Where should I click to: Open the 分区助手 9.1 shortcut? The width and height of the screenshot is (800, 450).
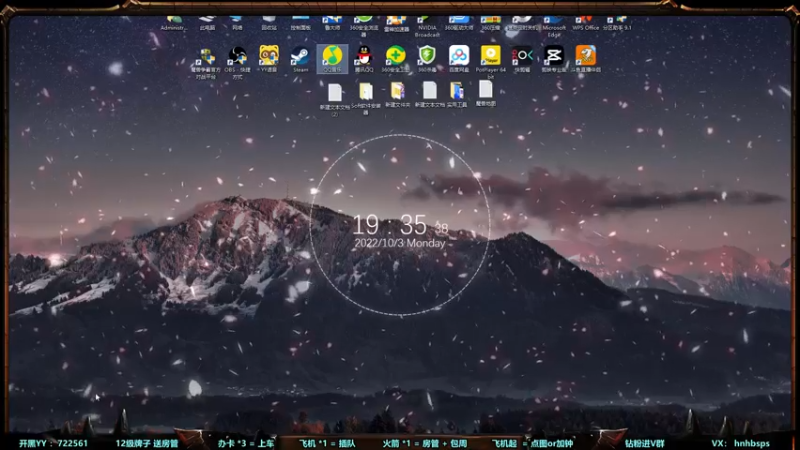(617, 23)
